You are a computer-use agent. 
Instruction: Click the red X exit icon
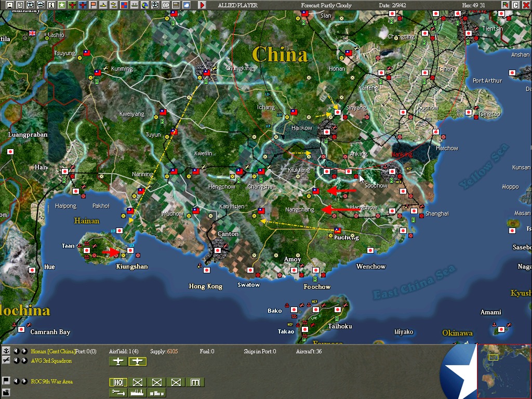[526, 5]
